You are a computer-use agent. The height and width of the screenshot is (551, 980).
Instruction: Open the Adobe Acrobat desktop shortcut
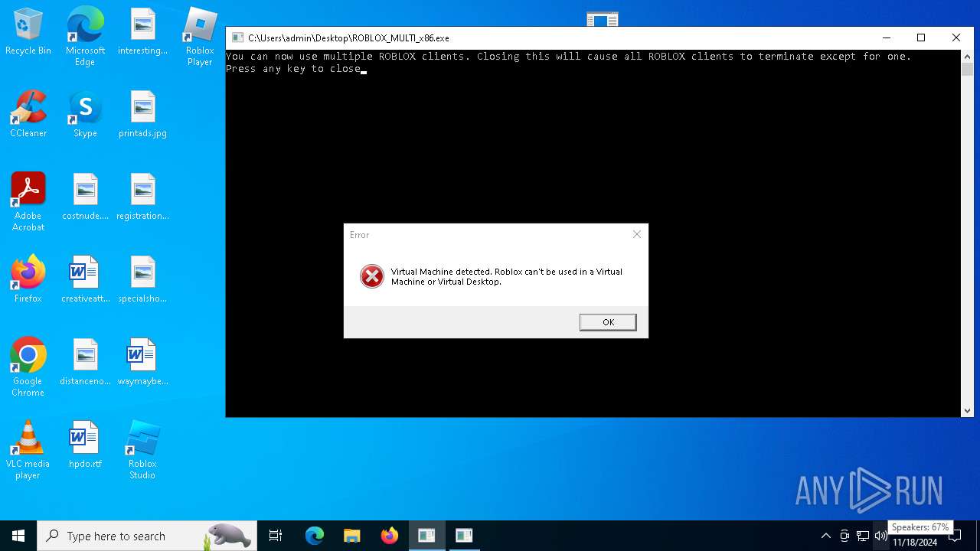pos(28,202)
